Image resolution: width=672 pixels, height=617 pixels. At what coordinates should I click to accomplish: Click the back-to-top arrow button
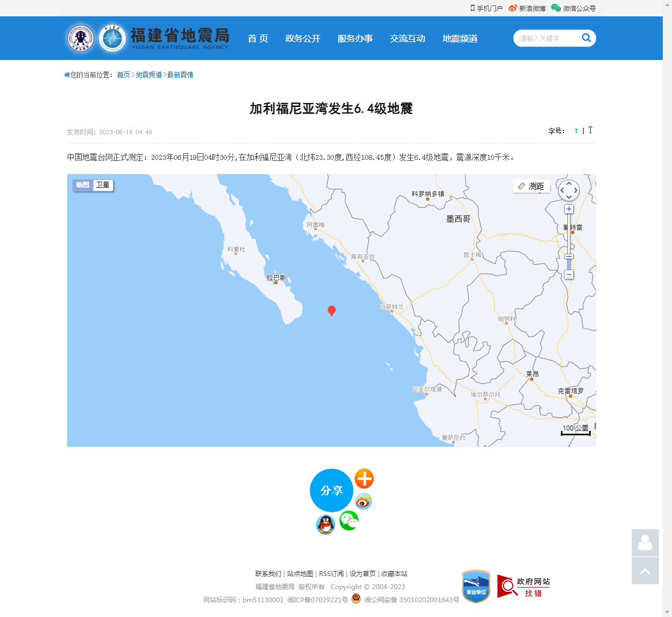coord(645,571)
